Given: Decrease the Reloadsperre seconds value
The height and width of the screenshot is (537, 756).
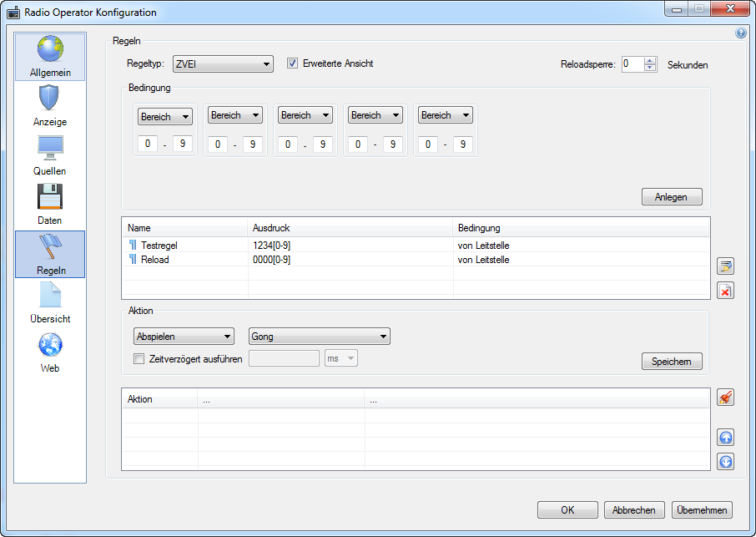Looking at the screenshot, I should point(650,68).
